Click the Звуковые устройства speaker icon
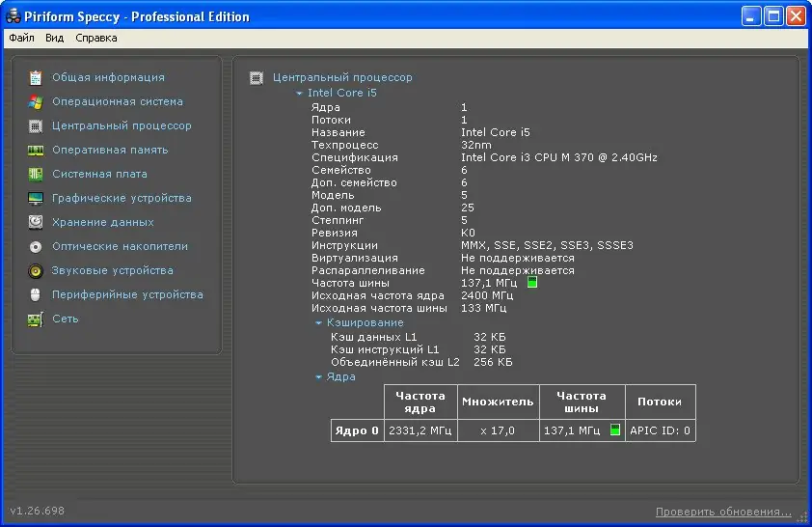The width and height of the screenshot is (812, 527). [36, 270]
